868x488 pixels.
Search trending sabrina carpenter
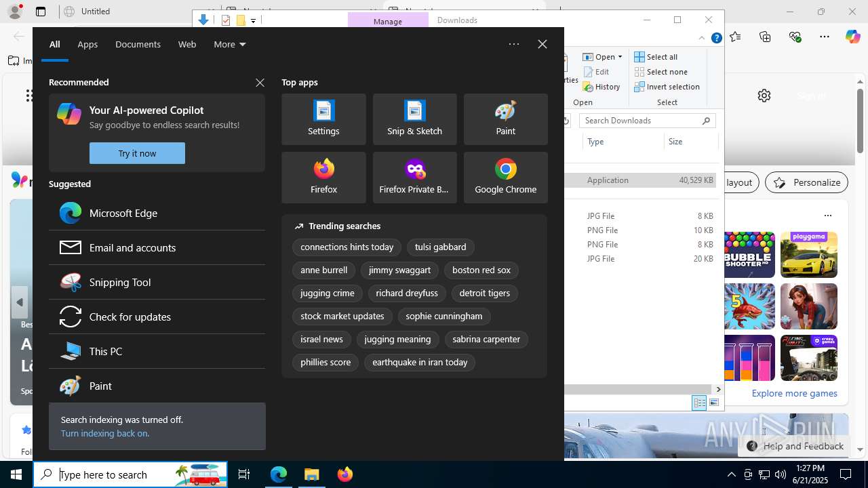486,339
